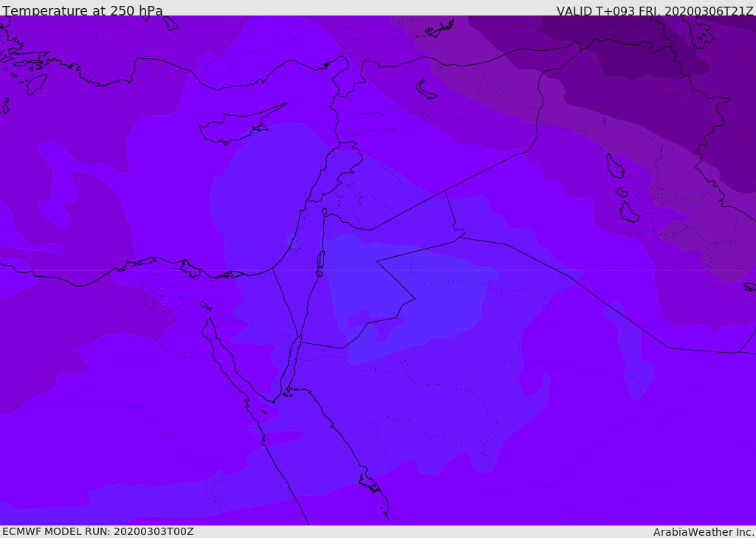Select Lake Assad in northern Syria
The image size is (756, 538).
427,89
